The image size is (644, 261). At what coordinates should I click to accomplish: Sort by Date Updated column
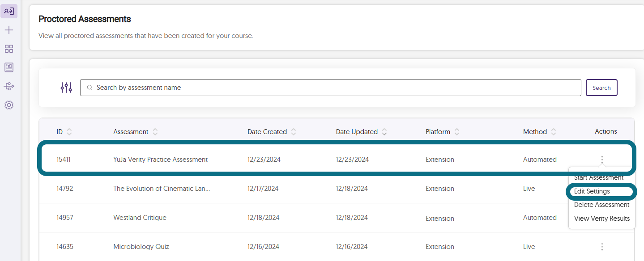384,132
